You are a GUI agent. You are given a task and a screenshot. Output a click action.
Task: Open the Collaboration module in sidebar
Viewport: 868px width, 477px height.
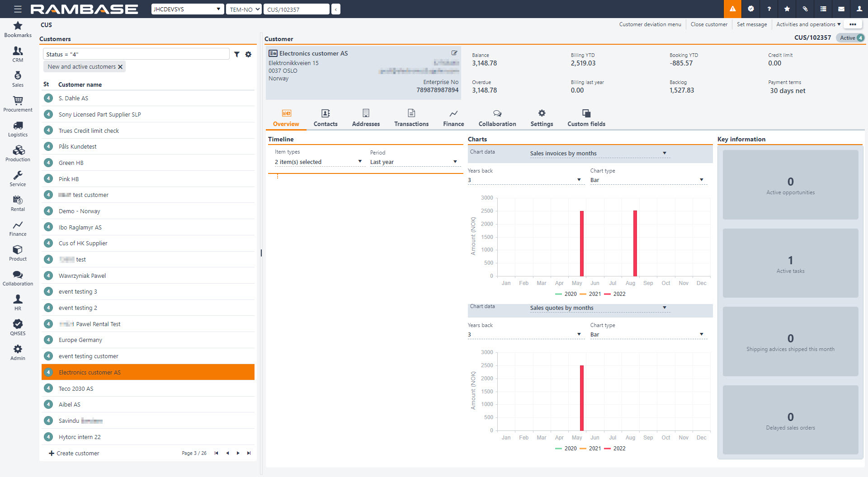[x=18, y=278]
